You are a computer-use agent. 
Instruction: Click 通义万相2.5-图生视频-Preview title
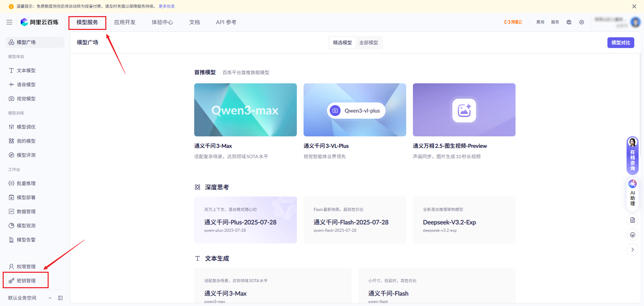[x=450, y=146]
